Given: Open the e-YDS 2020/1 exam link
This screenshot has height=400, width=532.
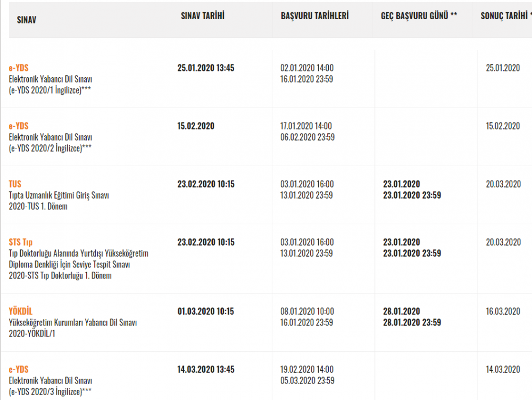Looking at the screenshot, I should 19,68.
